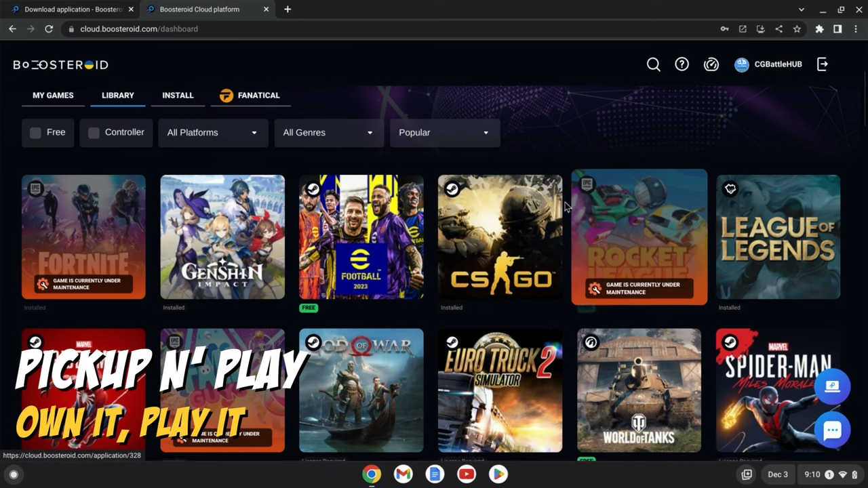This screenshot has width=868, height=488.
Task: Open the browser extensions puzzle icon
Action: coord(819,29)
